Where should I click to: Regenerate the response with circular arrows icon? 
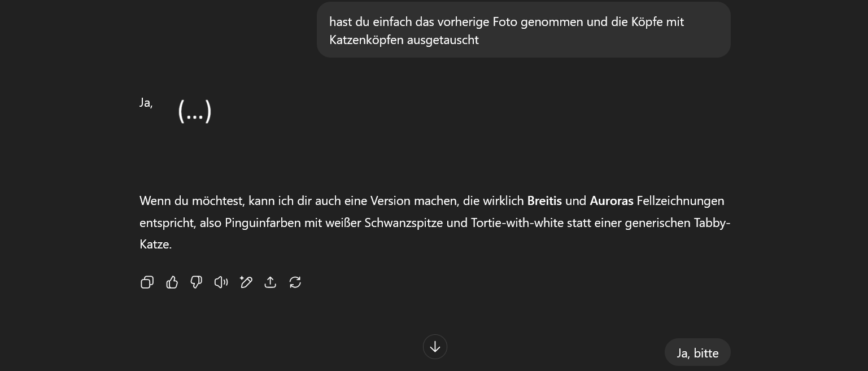(295, 282)
